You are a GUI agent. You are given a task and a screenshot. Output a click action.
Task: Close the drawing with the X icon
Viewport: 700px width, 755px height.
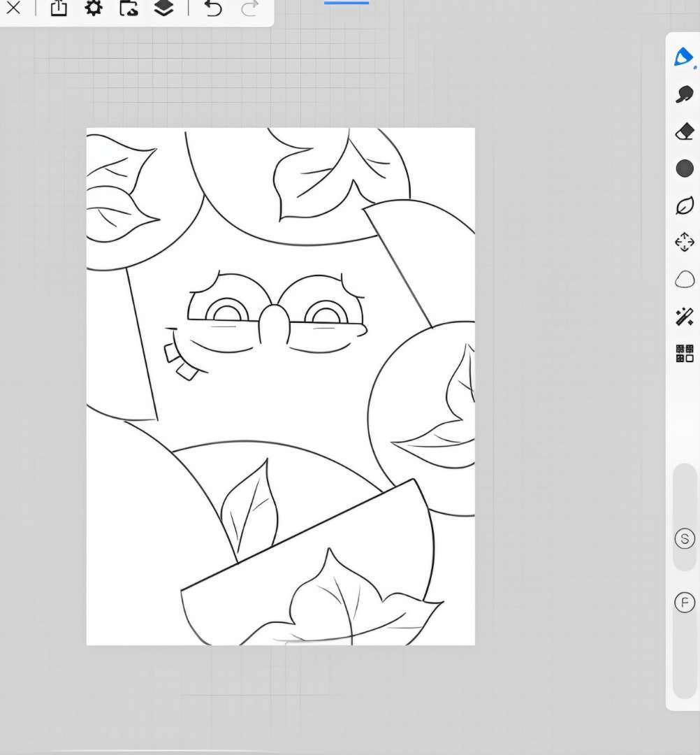click(13, 8)
